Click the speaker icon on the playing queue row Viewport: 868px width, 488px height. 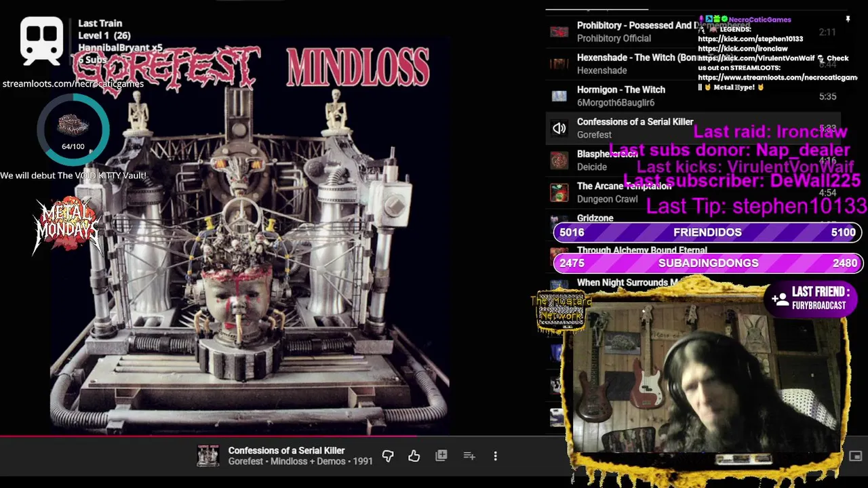[x=559, y=128]
